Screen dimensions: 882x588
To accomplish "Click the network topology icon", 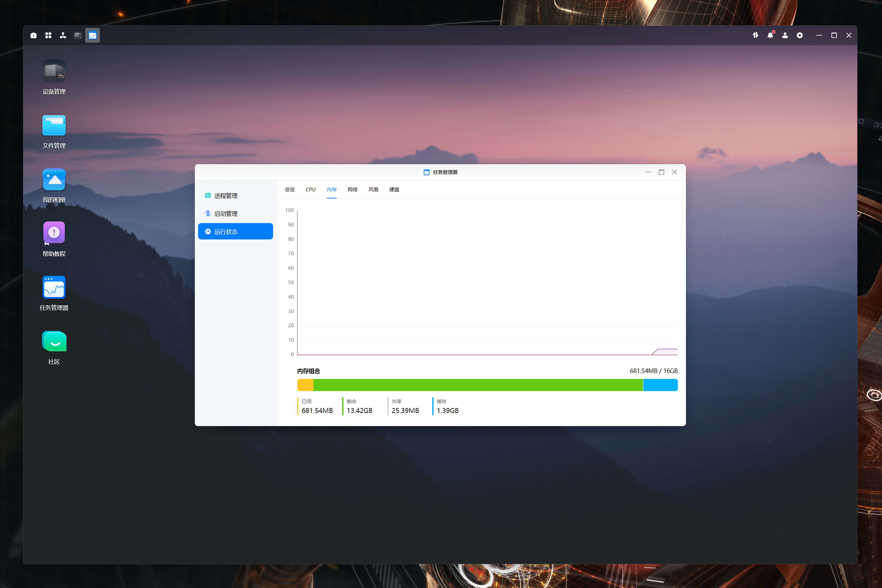I will [x=63, y=35].
